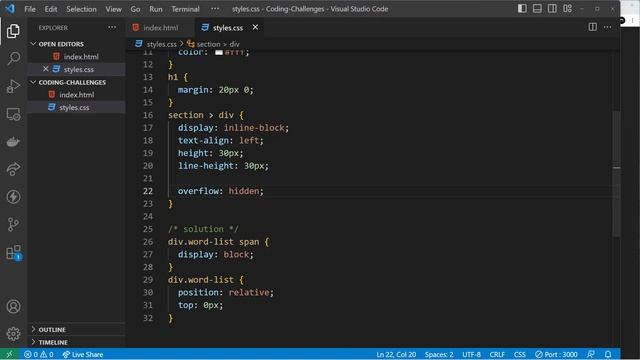The height and width of the screenshot is (360, 640).
Task: Click line number 26 in the gutter
Action: (148, 241)
